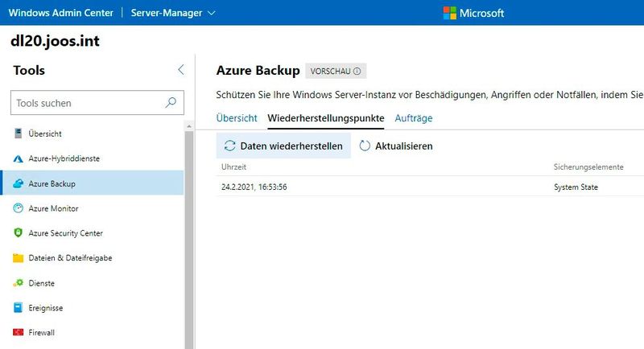Click the dl20.joos.int server name
The image size is (644, 349).
click(x=55, y=40)
